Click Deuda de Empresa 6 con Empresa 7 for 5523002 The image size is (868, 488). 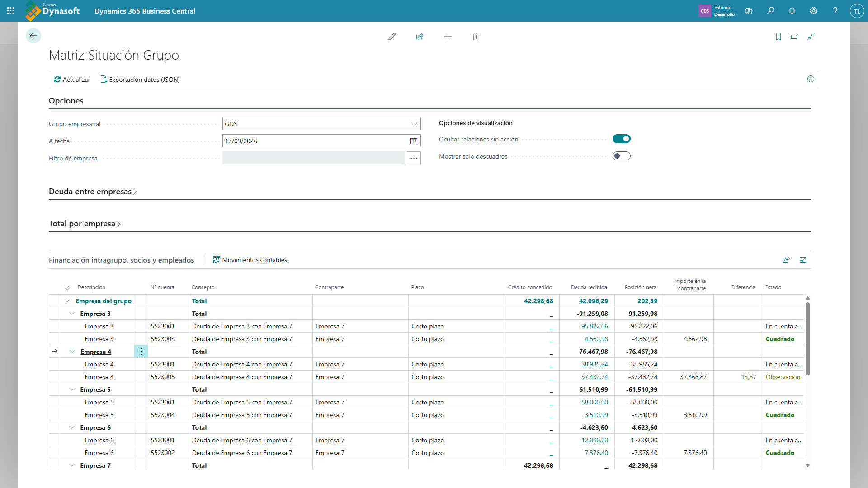pyautogui.click(x=242, y=453)
